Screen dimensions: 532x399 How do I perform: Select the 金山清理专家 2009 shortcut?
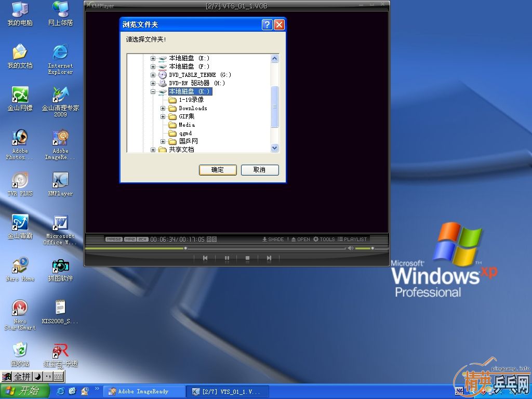click(x=60, y=102)
